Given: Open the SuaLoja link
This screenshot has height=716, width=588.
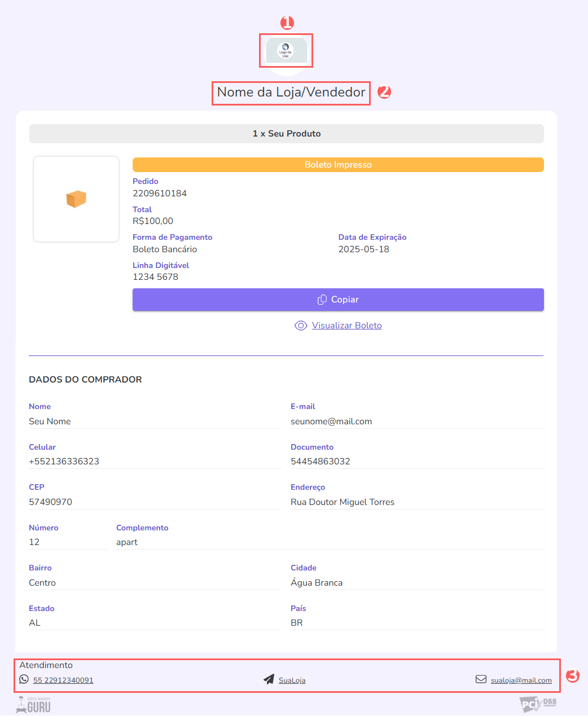Looking at the screenshot, I should pos(292,679).
